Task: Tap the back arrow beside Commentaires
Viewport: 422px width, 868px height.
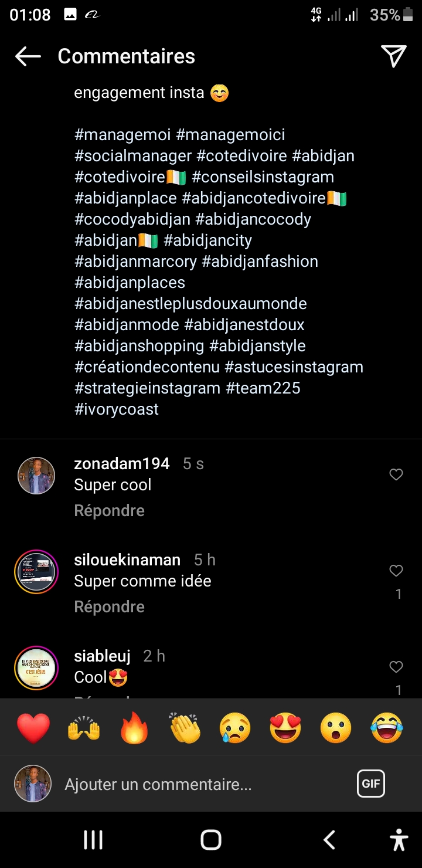Action: (28, 56)
